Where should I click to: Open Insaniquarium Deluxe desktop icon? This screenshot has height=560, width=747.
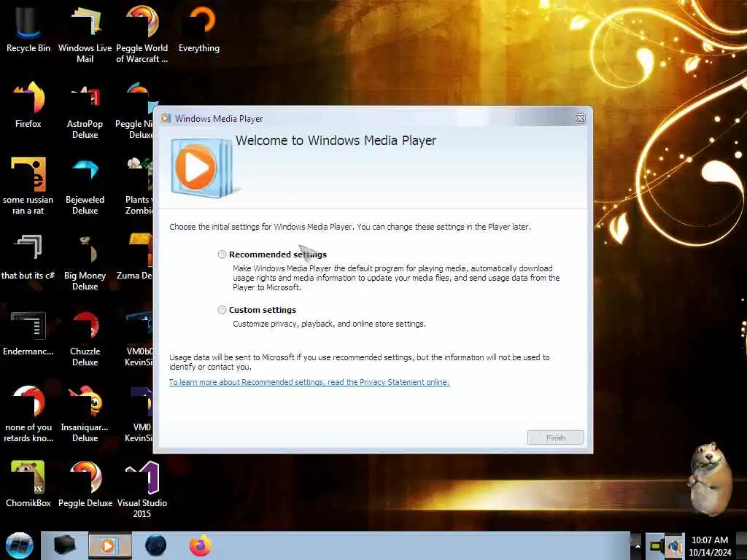click(85, 413)
